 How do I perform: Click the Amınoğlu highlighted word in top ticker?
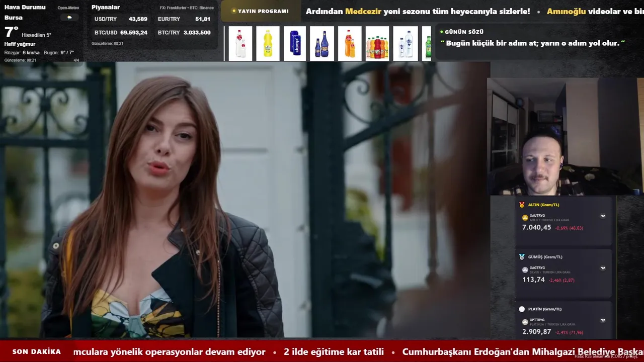pos(567,11)
